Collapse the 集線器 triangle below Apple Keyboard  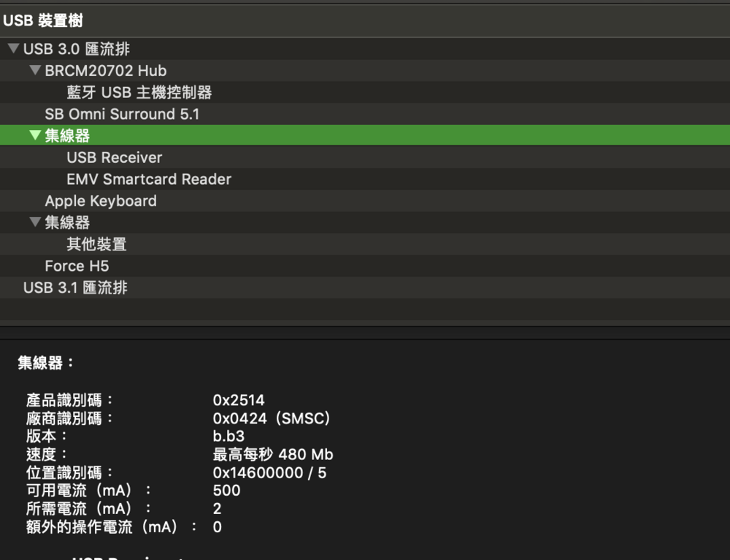pos(35,223)
